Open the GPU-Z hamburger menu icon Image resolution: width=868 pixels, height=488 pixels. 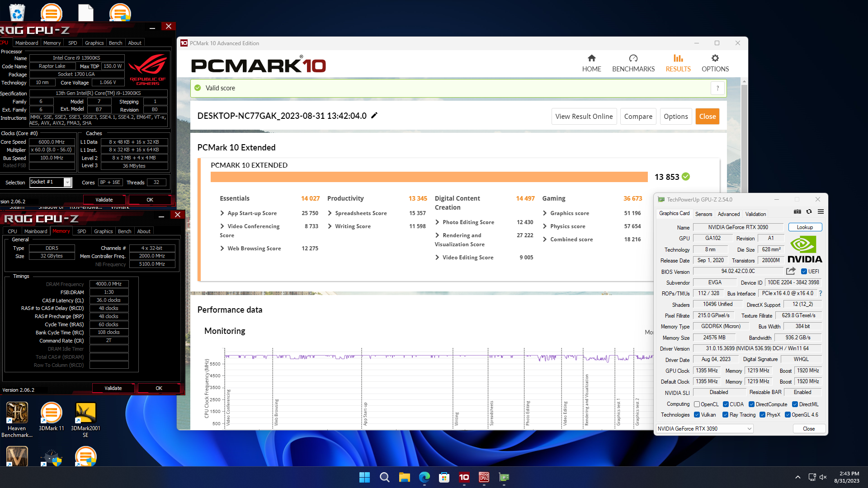[821, 212]
